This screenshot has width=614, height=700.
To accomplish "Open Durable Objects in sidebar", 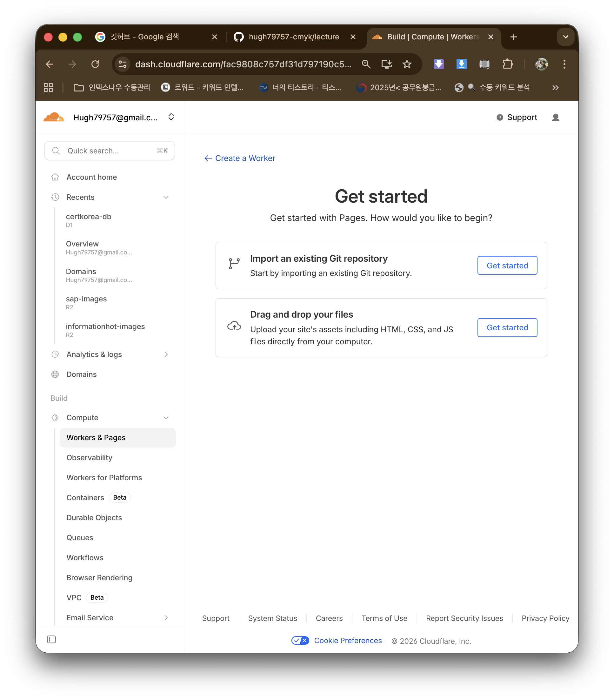I will [x=94, y=517].
